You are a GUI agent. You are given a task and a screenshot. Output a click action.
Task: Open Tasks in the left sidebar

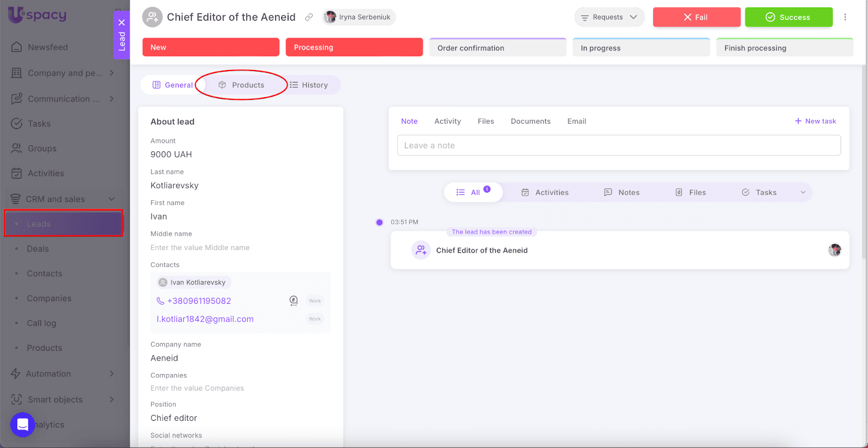39,124
